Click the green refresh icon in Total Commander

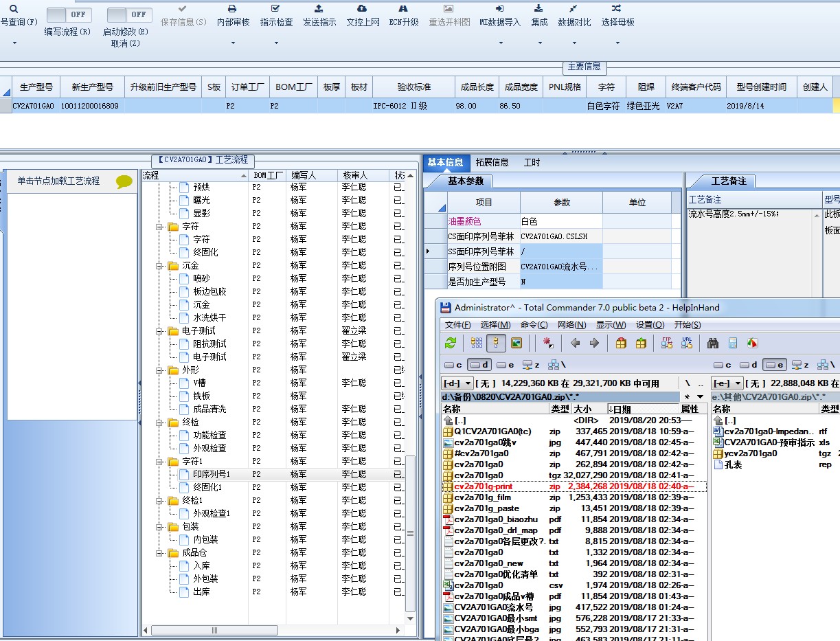451,343
